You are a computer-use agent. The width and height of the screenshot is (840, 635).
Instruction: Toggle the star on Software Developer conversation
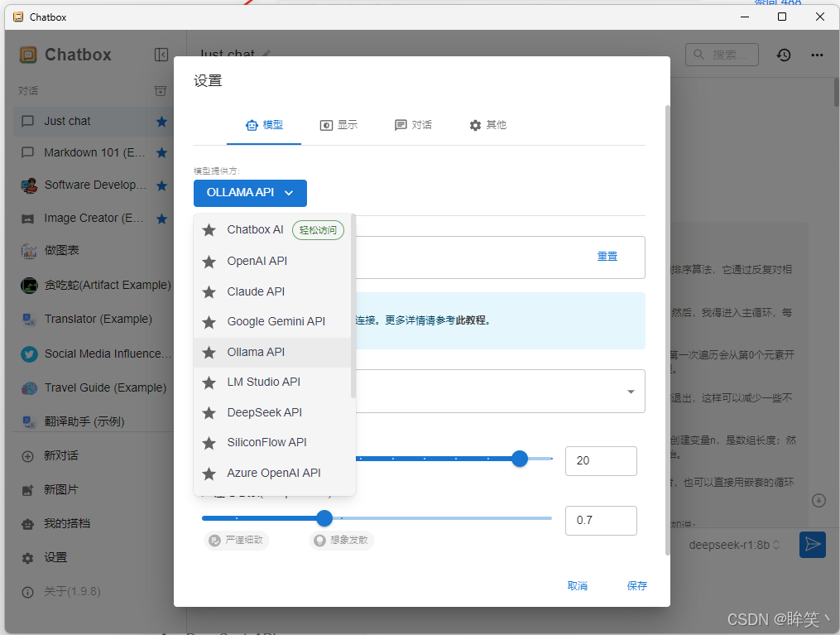(x=161, y=185)
